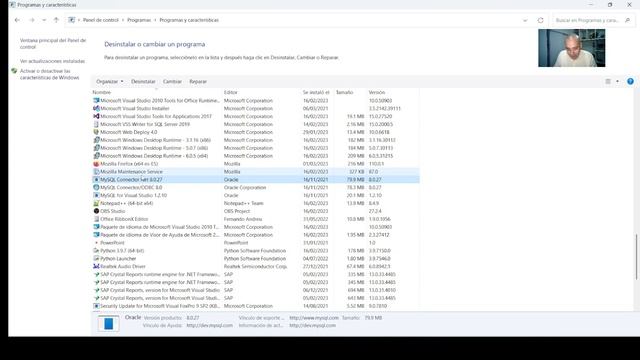Open the recent locations dropdown arrow
This screenshot has width=640, height=360.
click(x=44, y=20)
